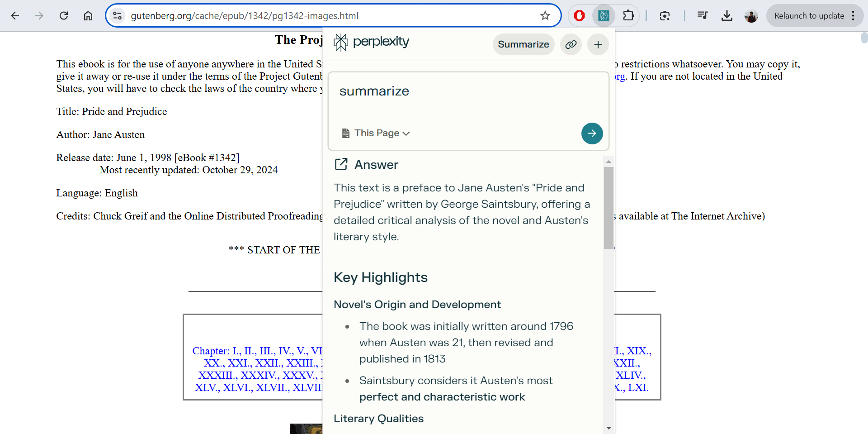Open the answer in Perplexity via external icon
Viewport: 868px width, 434px height.
[341, 164]
